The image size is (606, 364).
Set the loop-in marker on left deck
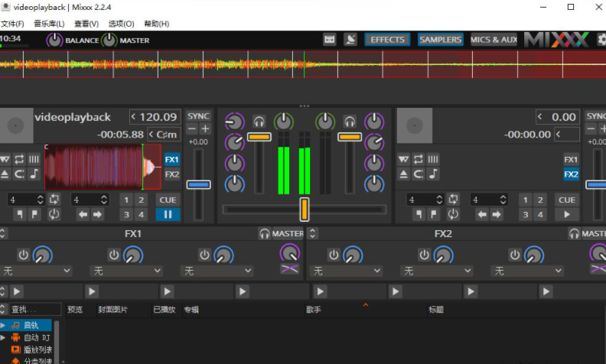point(19,214)
